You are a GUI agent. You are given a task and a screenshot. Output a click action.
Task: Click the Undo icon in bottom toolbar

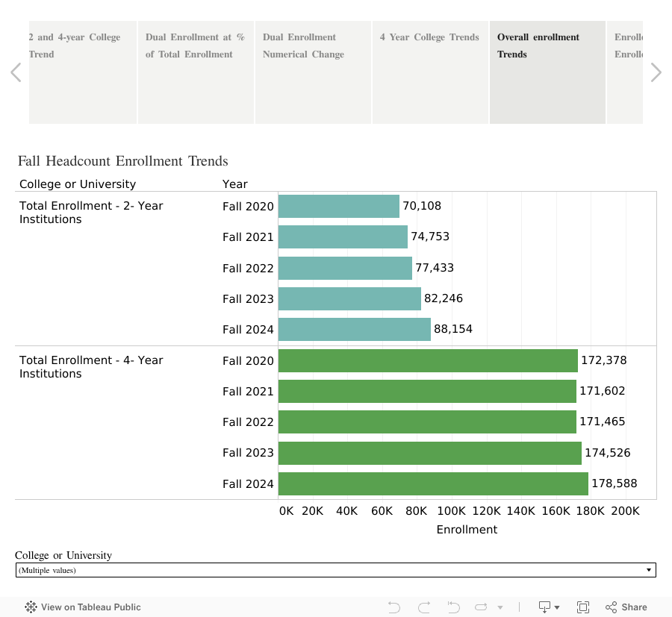(x=393, y=607)
